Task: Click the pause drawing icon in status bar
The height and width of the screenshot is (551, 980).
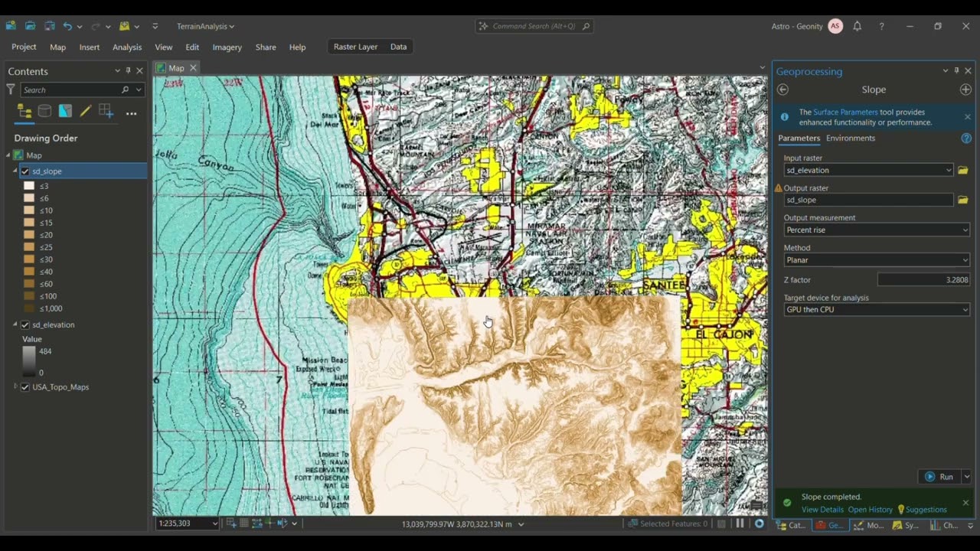Action: click(740, 524)
